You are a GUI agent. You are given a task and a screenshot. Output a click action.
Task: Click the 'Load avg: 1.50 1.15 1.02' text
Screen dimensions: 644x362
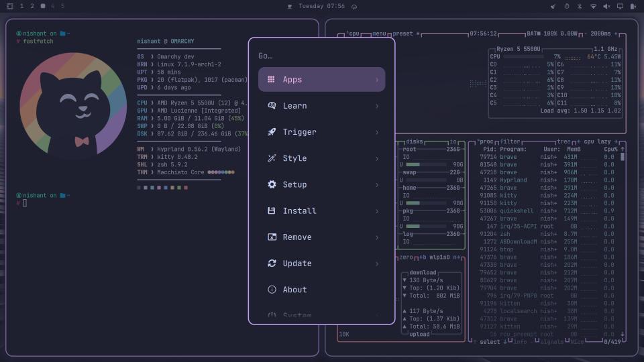pos(580,111)
